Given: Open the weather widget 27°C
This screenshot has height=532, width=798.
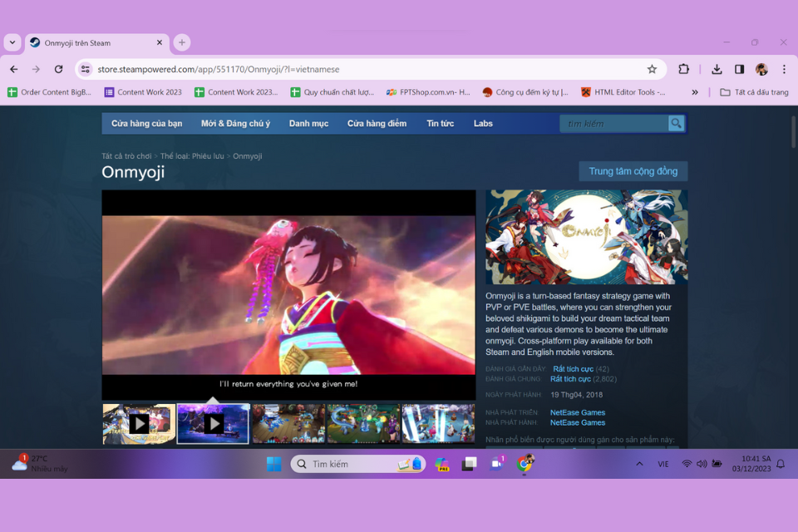Looking at the screenshot, I should point(40,463).
